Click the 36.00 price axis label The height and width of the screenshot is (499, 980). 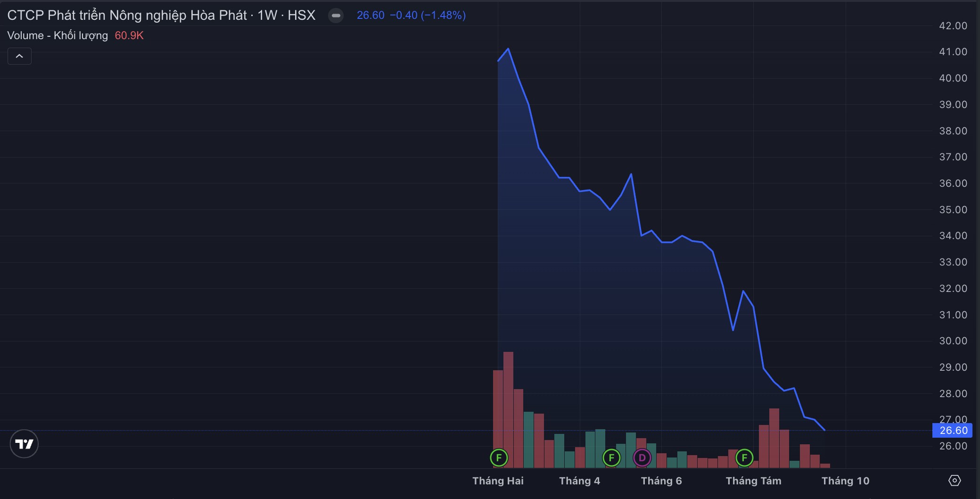(953, 183)
